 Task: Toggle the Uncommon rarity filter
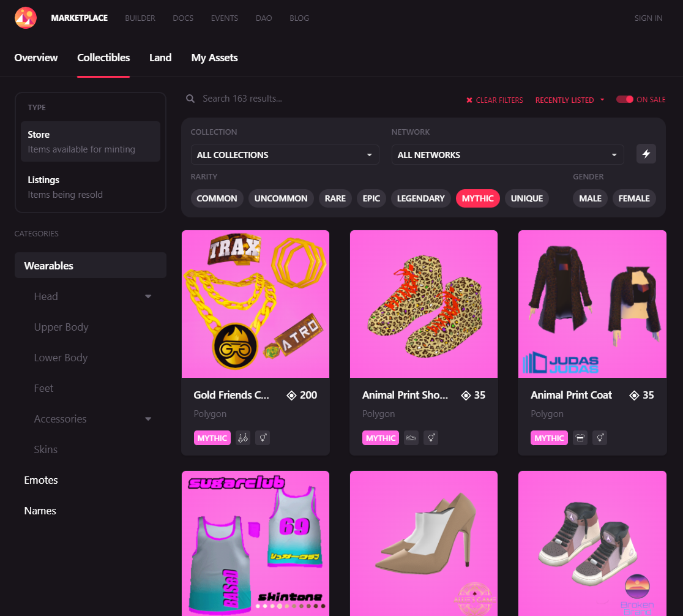pyautogui.click(x=281, y=198)
